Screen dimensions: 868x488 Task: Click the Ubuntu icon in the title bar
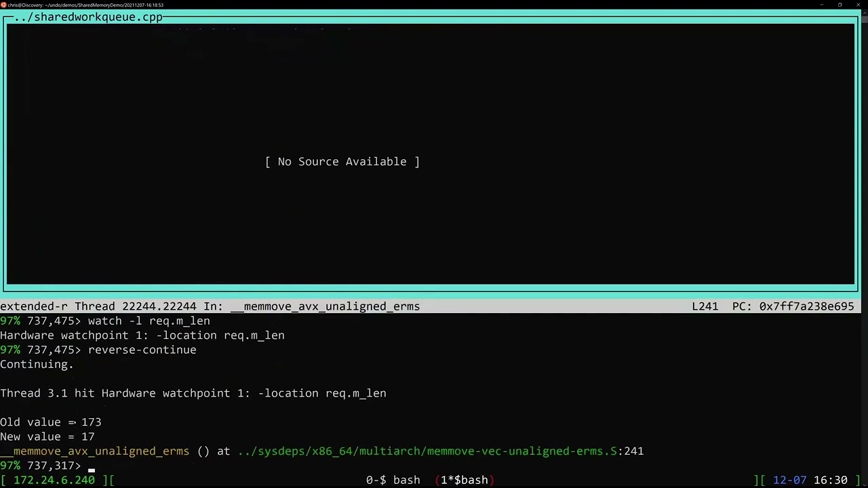[3, 5]
